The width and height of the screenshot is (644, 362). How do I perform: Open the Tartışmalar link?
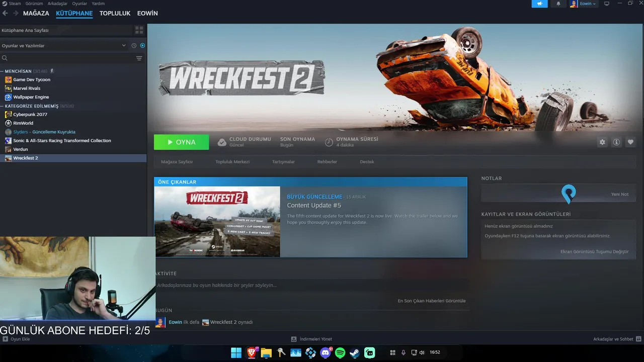coord(283,162)
